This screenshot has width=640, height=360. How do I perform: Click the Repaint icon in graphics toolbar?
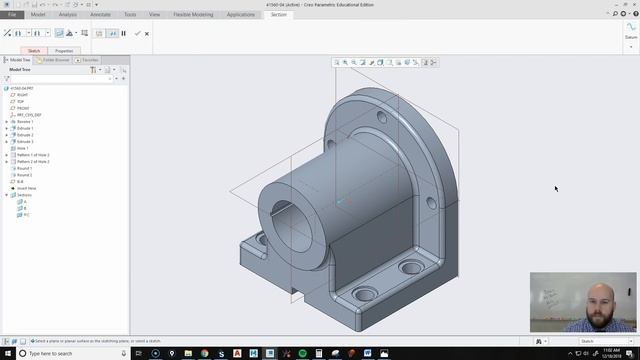[363, 62]
